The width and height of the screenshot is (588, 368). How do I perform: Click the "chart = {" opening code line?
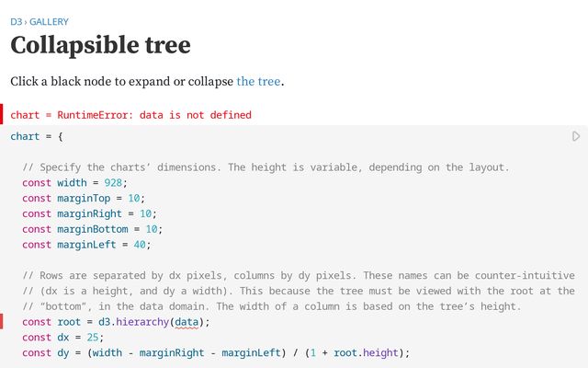pos(38,136)
